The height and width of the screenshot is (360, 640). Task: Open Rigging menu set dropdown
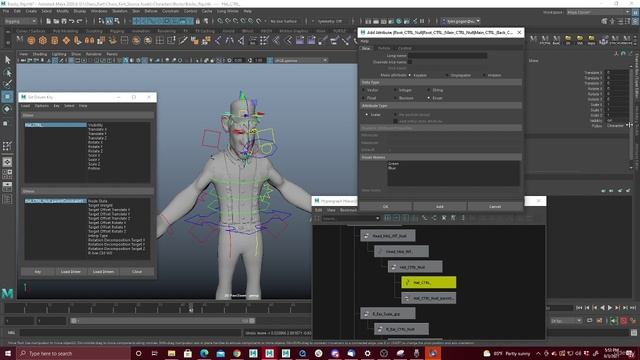pyautogui.click(x=20, y=21)
